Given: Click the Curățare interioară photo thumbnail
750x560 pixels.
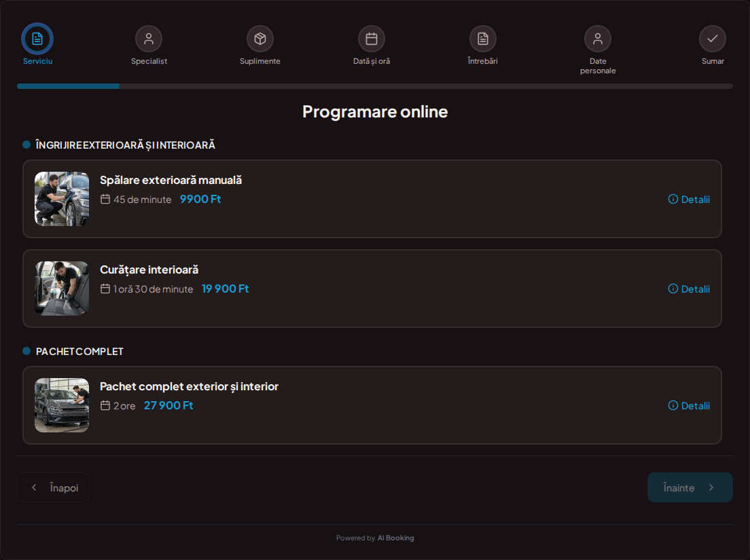Looking at the screenshot, I should [x=62, y=288].
